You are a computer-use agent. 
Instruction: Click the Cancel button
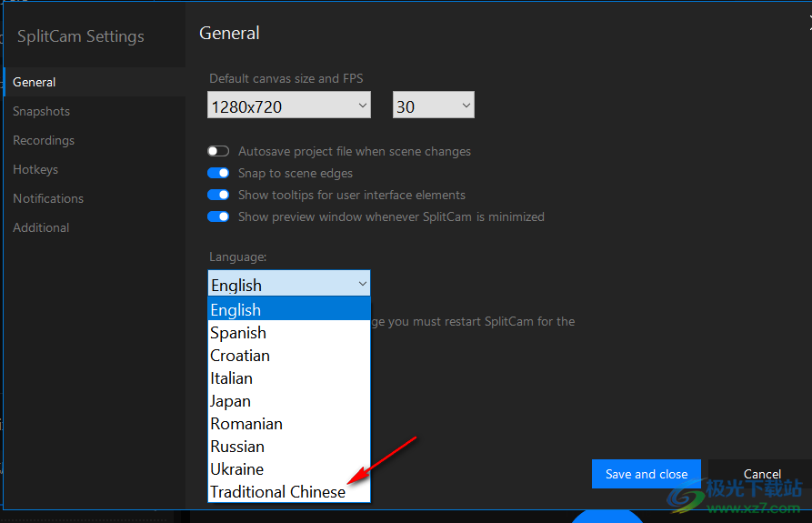tap(762, 474)
